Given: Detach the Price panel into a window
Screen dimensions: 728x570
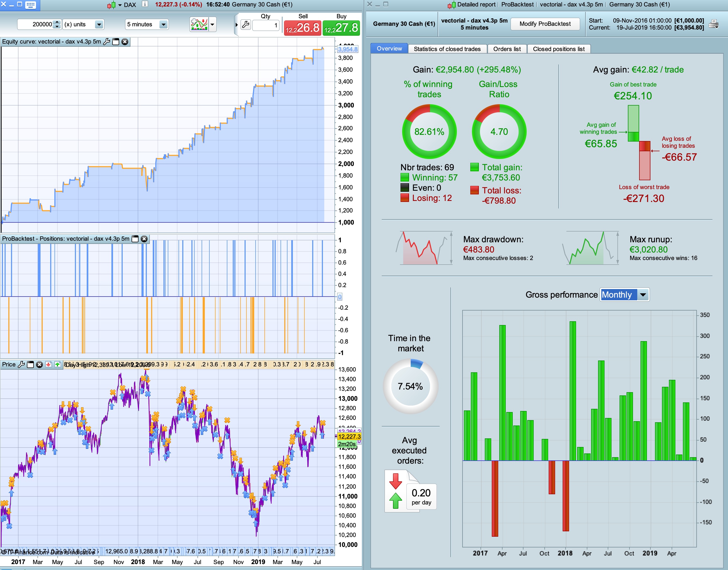Looking at the screenshot, I should 30,365.
